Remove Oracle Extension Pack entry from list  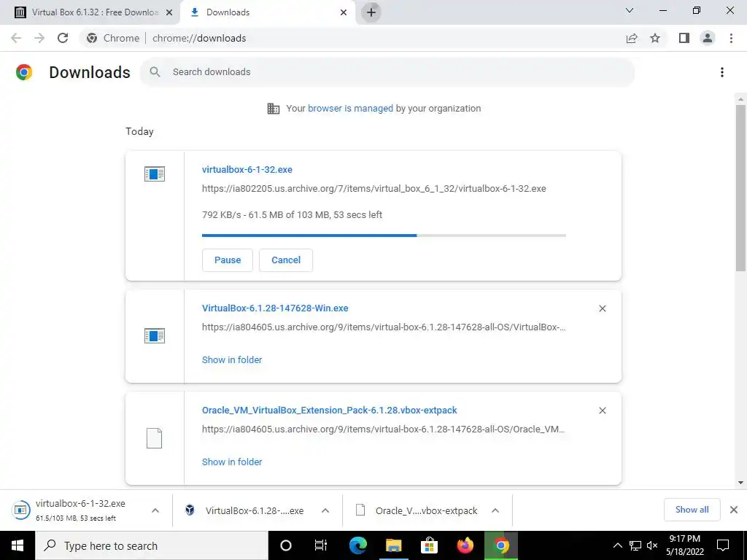coord(602,411)
